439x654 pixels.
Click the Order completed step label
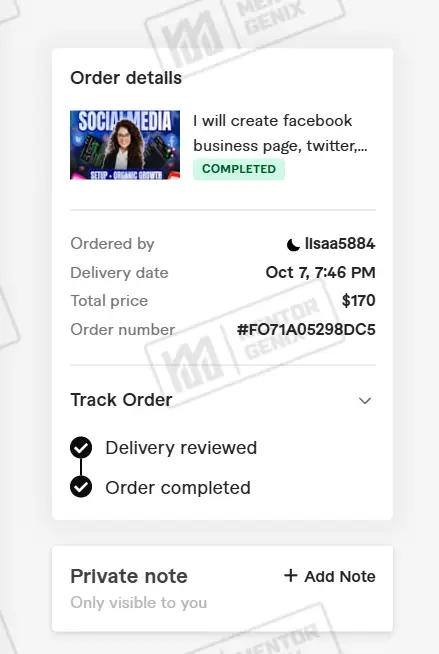[178, 488]
